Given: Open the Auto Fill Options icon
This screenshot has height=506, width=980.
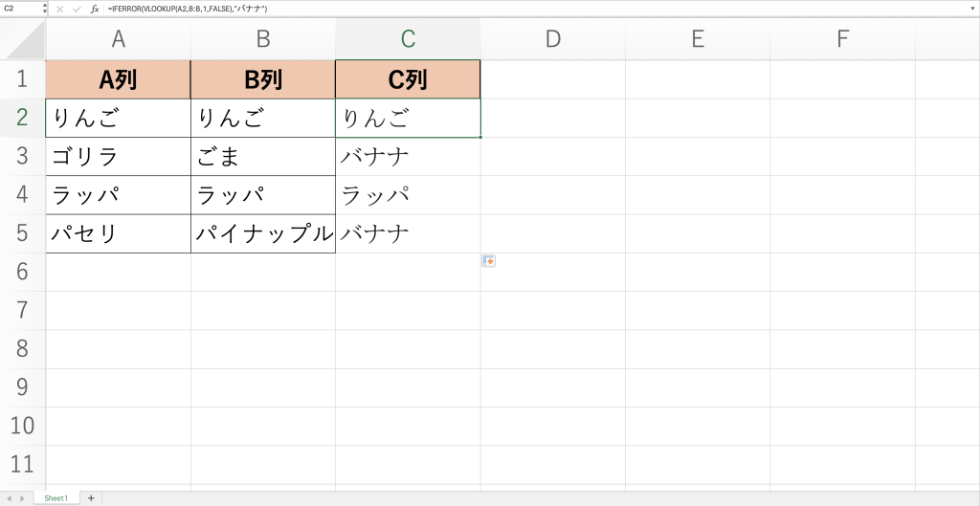Looking at the screenshot, I should pos(488,260).
